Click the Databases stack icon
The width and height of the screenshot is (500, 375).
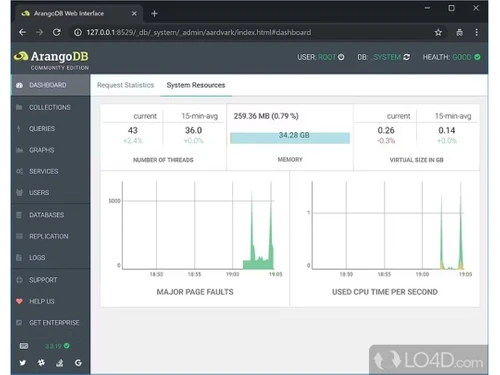point(19,215)
